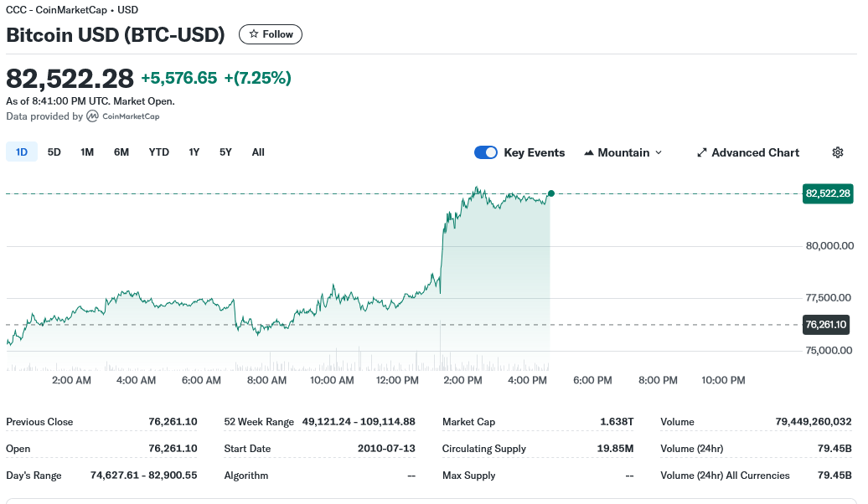Choose the All time range
Screen dimensions: 868x504
(x=258, y=152)
